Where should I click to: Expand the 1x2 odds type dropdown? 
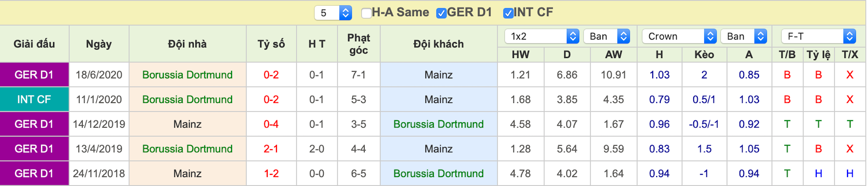[x=542, y=36]
